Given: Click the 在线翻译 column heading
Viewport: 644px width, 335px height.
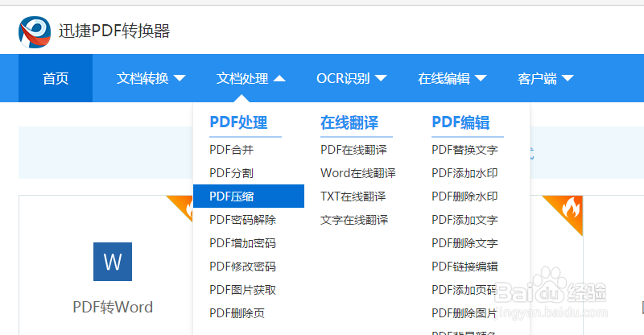Looking at the screenshot, I should click(349, 122).
